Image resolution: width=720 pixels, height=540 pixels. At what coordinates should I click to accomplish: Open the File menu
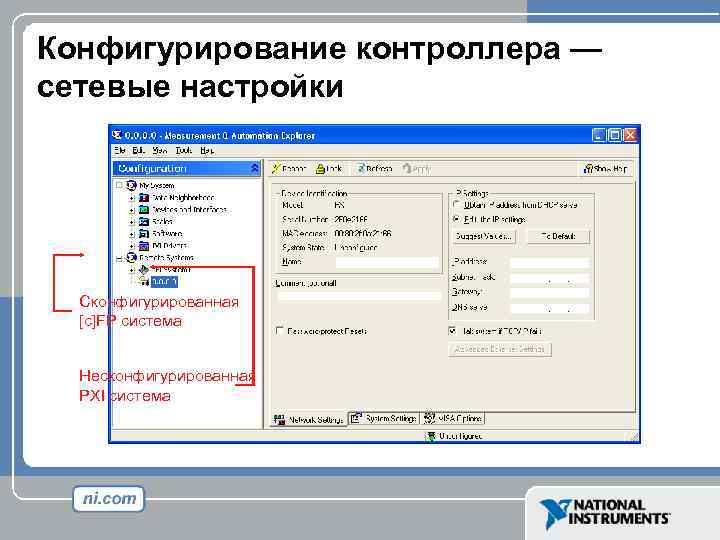(x=120, y=150)
